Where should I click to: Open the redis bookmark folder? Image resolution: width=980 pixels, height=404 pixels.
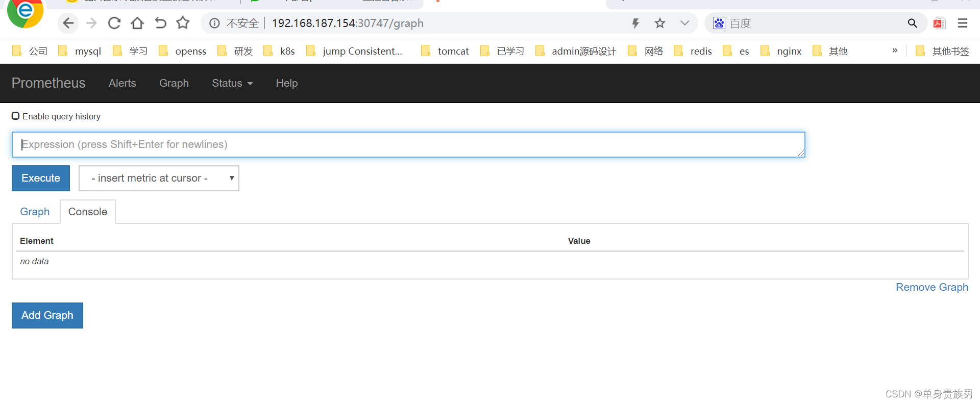(x=693, y=51)
